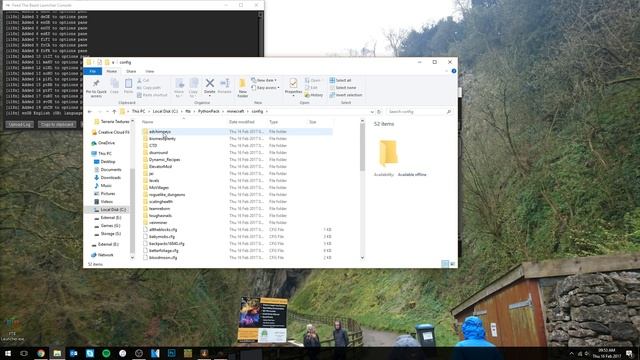This screenshot has height=360, width=640.
Task: Select This PC in navigation pane
Action: [x=104, y=153]
